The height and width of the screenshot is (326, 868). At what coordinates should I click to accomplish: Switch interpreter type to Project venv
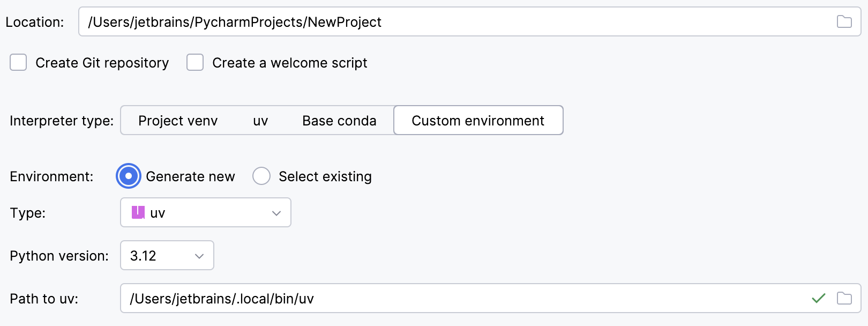178,121
